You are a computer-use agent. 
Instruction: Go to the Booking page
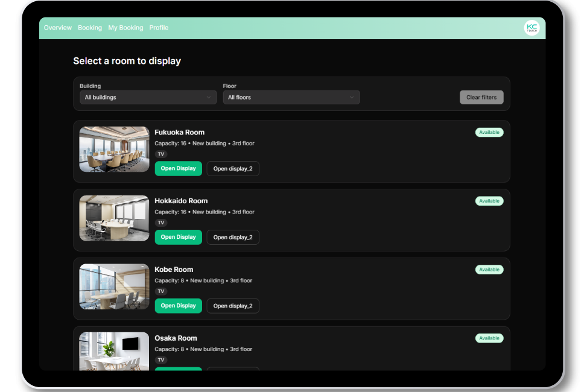pos(90,28)
